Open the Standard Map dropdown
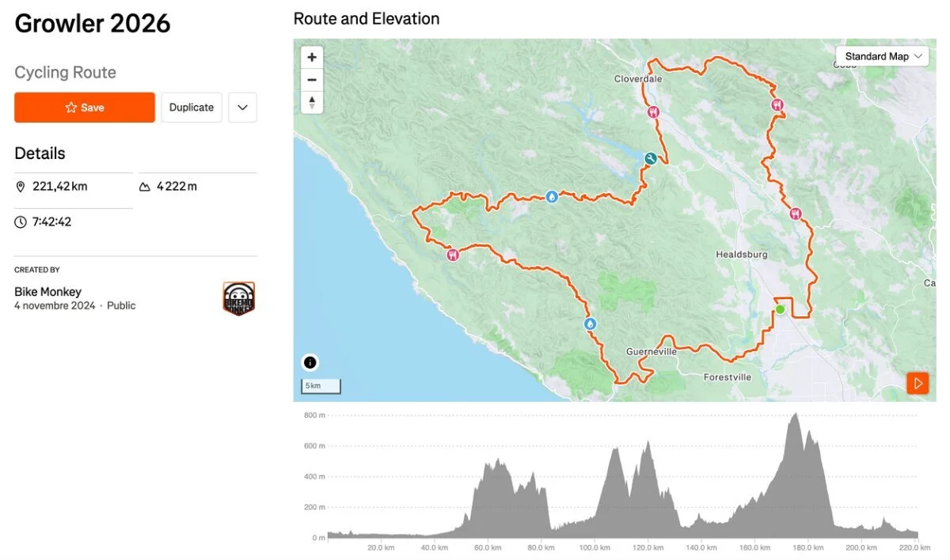The image size is (950, 560). coord(883,56)
